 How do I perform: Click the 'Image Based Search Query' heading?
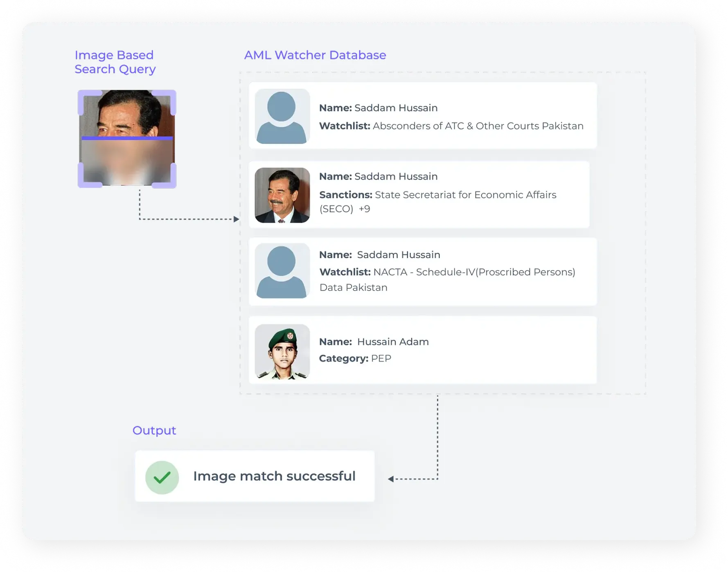click(x=115, y=62)
